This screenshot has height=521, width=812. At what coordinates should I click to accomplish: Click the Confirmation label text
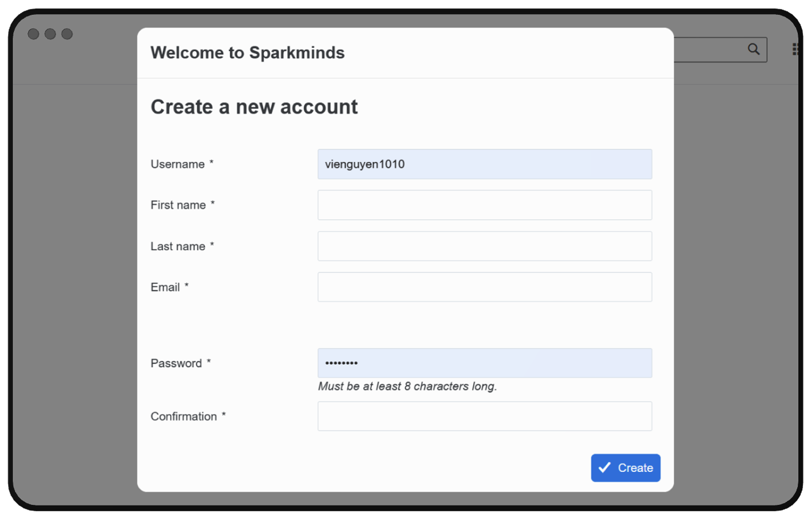[184, 416]
